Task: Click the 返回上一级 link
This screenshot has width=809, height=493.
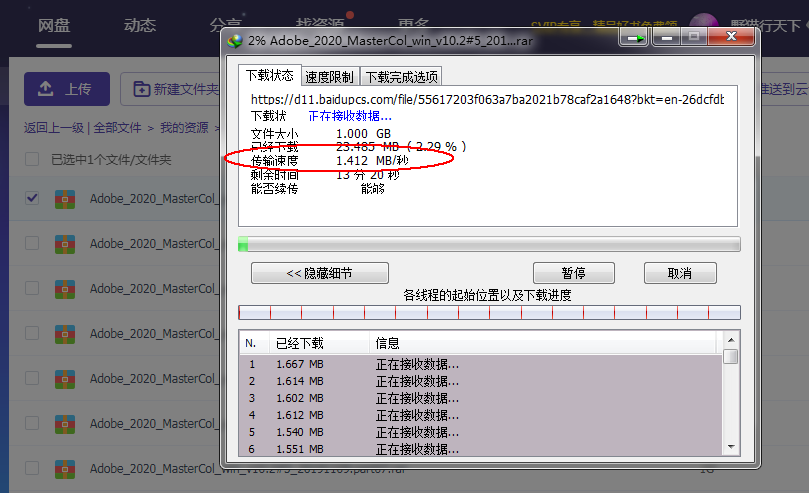Action: coord(54,127)
